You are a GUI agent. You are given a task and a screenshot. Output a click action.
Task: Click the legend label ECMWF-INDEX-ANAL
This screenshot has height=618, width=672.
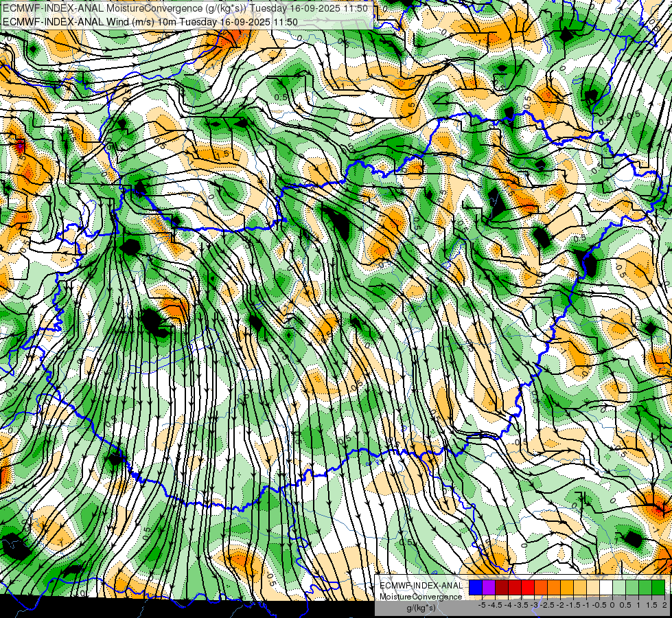421,586
